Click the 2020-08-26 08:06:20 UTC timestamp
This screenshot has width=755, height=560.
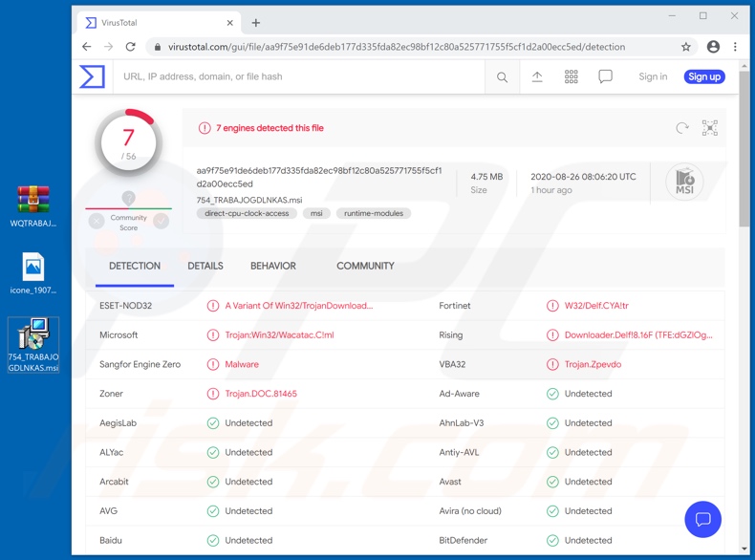point(583,177)
